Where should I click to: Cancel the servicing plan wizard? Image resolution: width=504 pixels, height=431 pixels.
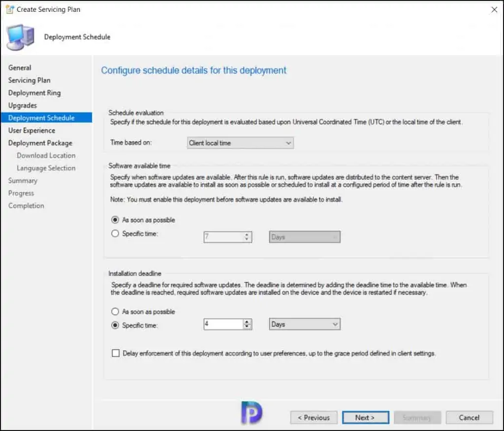[469, 418]
